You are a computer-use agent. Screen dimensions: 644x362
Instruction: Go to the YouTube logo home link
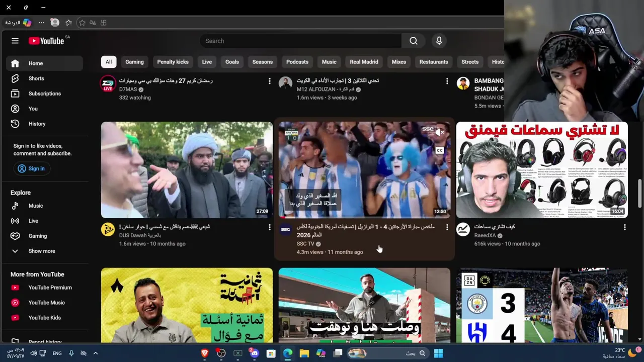coord(46,41)
